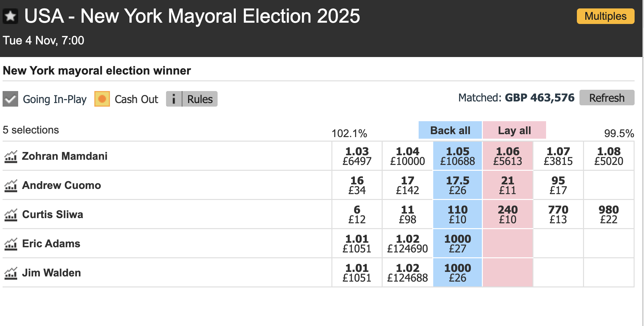This screenshot has width=644, height=326.
Task: Select the Jim Walden runner name
Action: 51,273
